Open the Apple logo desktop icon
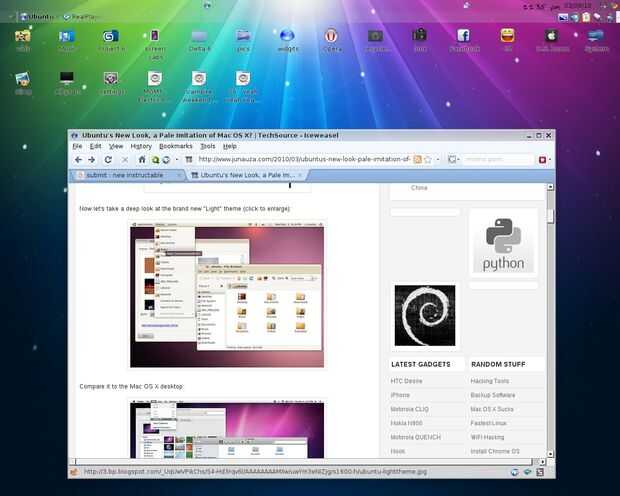The height and width of the screenshot is (496, 620). pyautogui.click(x=552, y=36)
